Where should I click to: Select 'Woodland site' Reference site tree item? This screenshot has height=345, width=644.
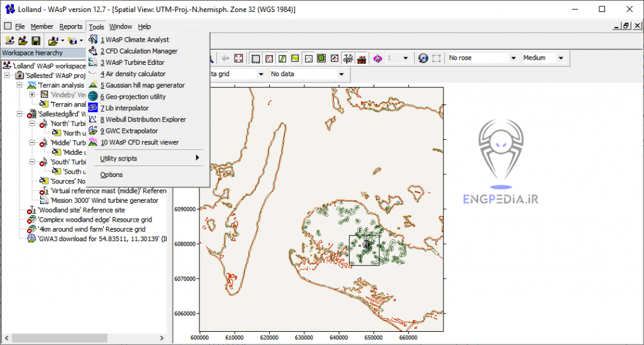click(x=80, y=210)
